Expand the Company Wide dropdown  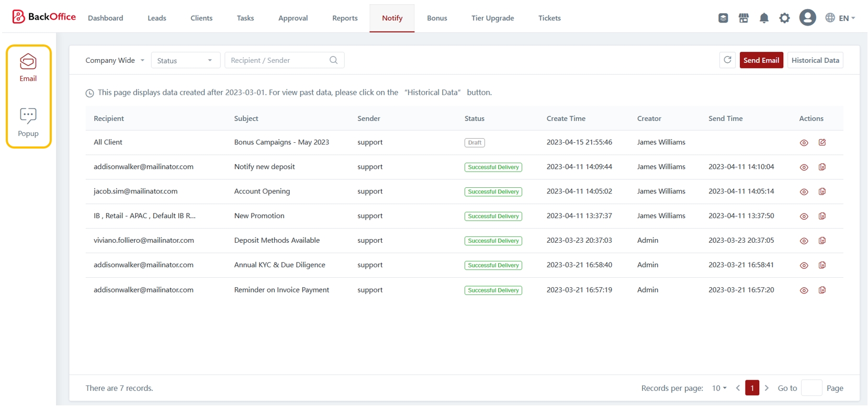(x=115, y=60)
